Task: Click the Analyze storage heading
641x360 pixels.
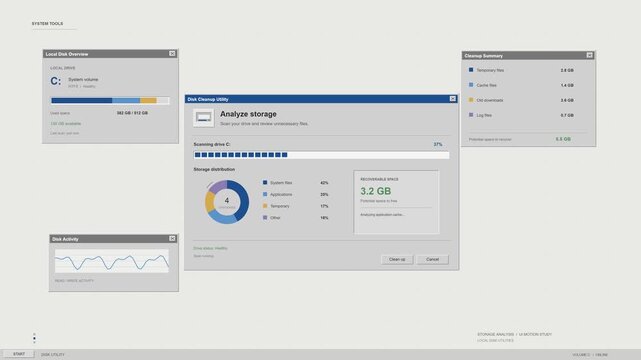Action: [x=248, y=114]
